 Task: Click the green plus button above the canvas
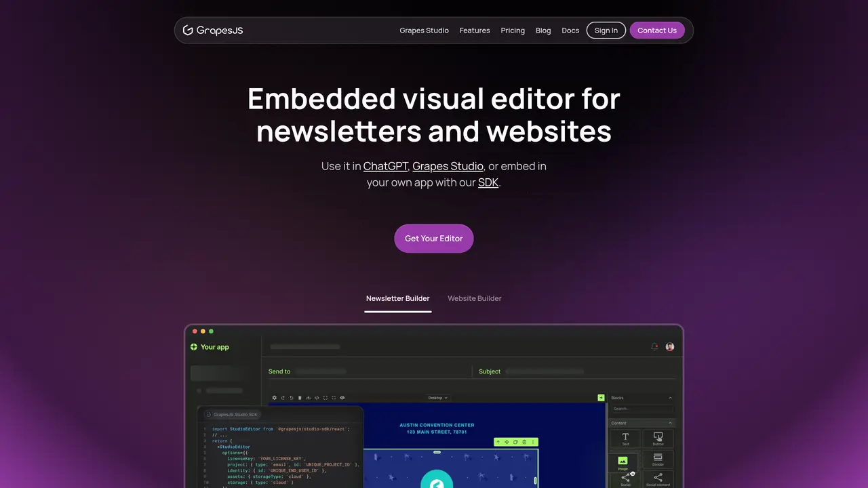click(x=601, y=398)
